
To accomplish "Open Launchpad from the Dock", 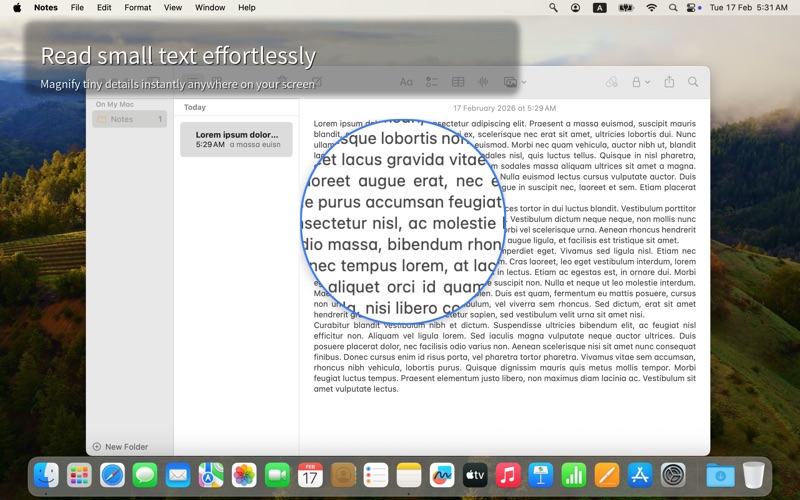I will [x=79, y=476].
